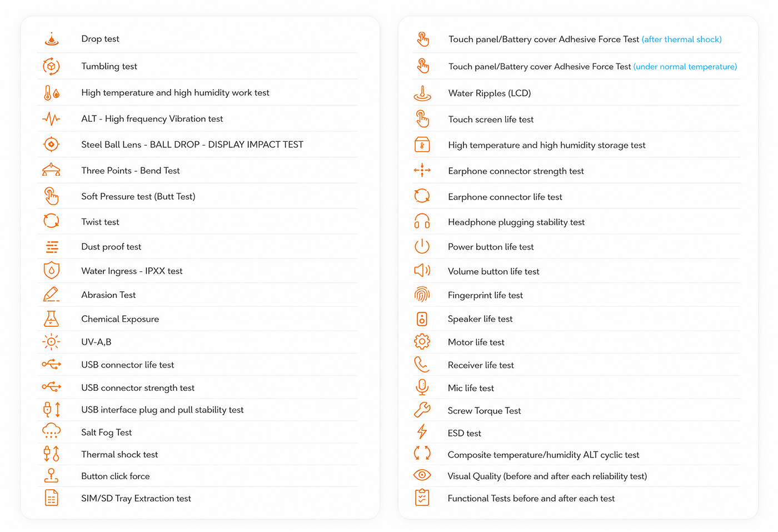Click the 'Power button life test' label
Screen dimensions: 778x532
click(x=491, y=247)
